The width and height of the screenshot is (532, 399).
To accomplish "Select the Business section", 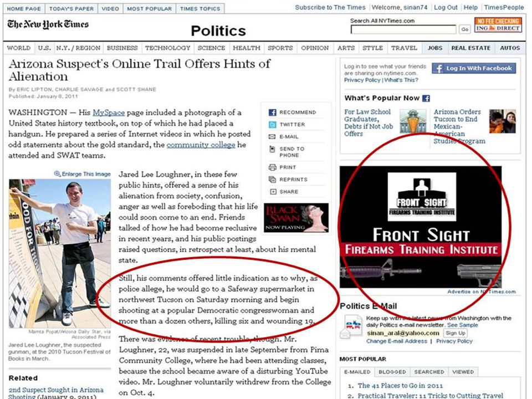I will (122, 48).
